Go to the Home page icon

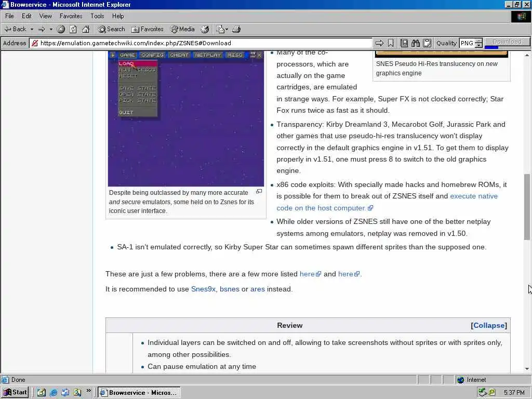point(86,29)
